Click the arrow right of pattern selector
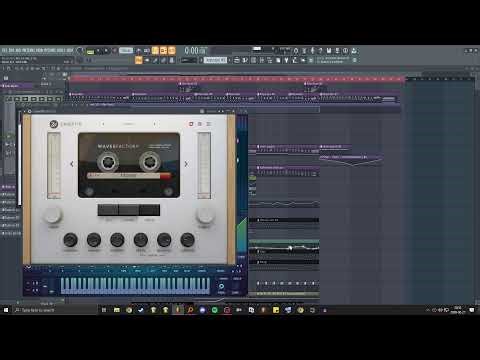The image size is (480, 360). (x=230, y=60)
